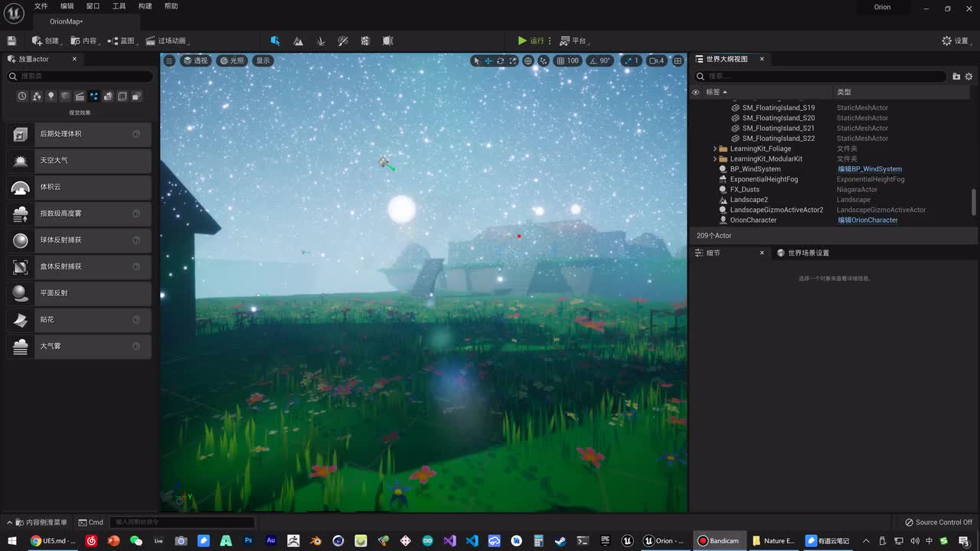
Task: Open World Outliner settings gear
Action: click(x=969, y=77)
